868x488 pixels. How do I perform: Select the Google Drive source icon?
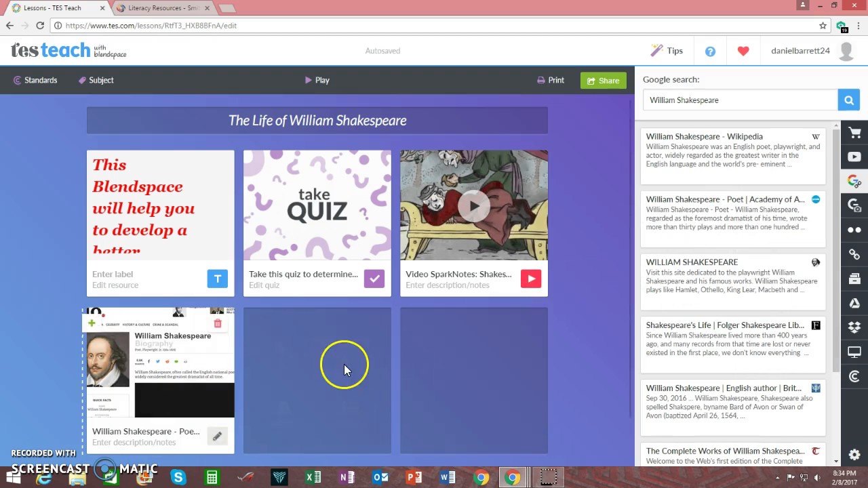(854, 304)
